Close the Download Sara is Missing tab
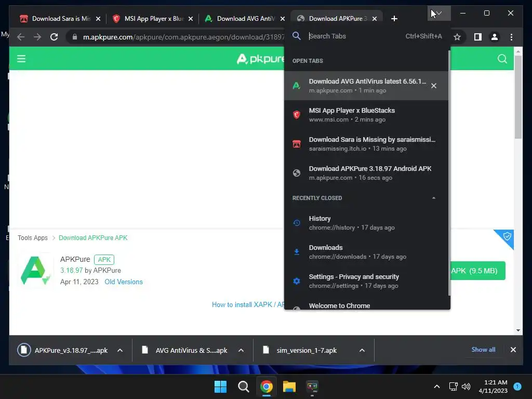 point(98,19)
